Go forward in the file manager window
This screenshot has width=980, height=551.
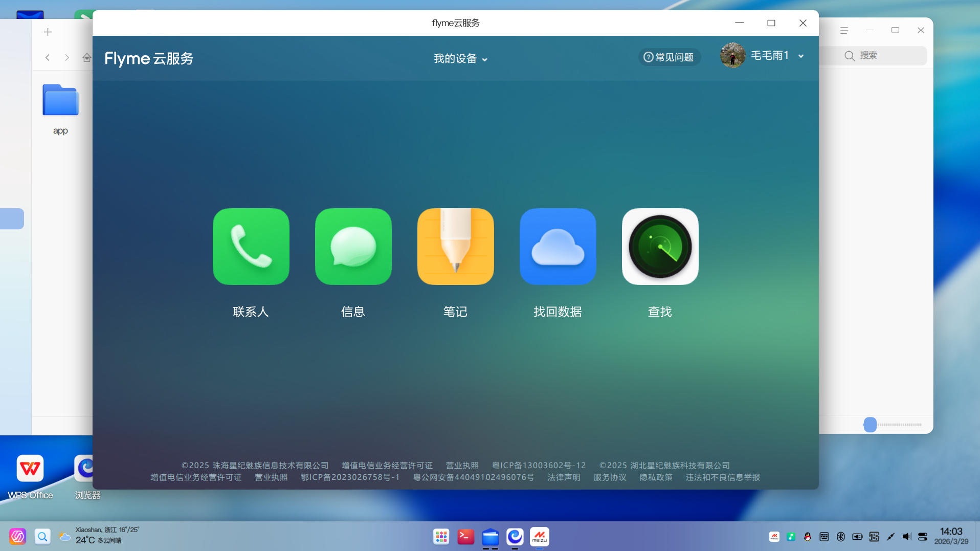[67, 57]
